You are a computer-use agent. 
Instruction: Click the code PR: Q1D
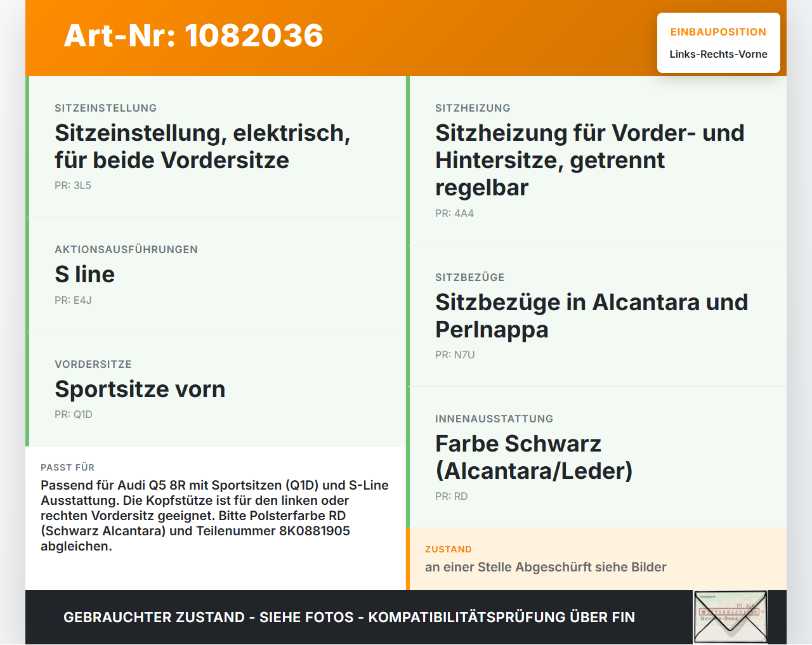pyautogui.click(x=74, y=415)
